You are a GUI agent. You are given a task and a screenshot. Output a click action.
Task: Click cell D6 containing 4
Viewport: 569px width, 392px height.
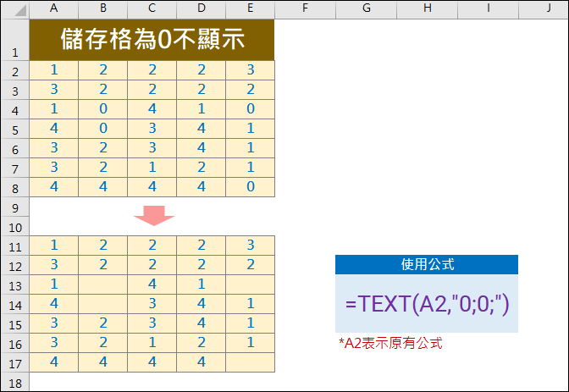point(201,148)
